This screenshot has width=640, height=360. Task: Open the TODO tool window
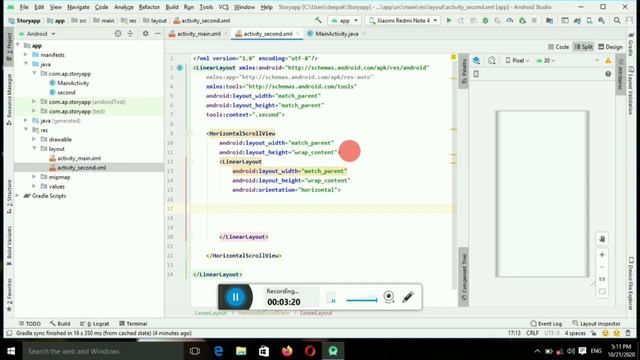30,323
